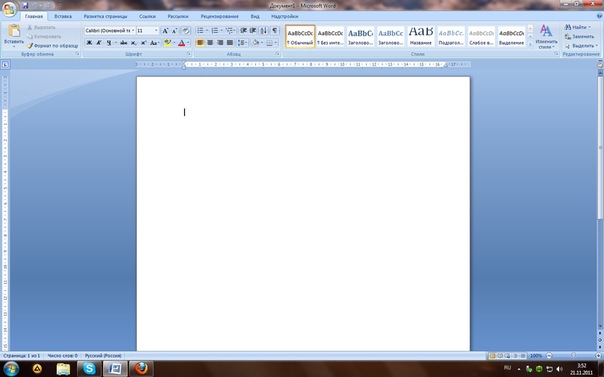Toggle strikethrough (abc) formatting

123,43
